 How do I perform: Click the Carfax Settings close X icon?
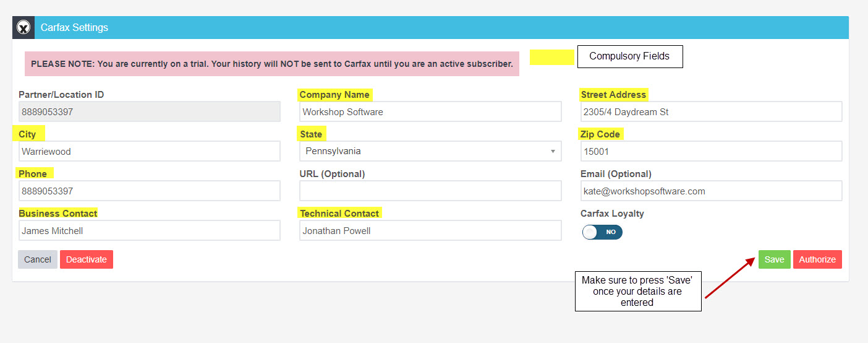23,28
